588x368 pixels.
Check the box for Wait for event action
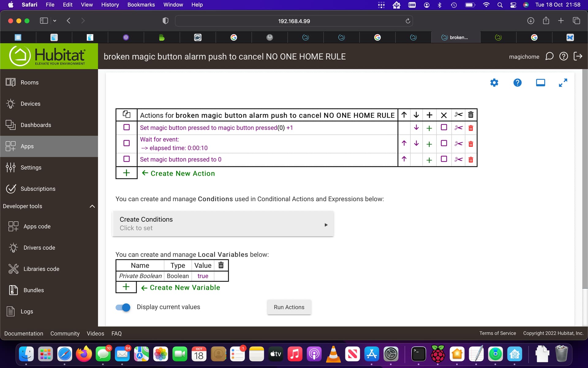click(x=126, y=143)
